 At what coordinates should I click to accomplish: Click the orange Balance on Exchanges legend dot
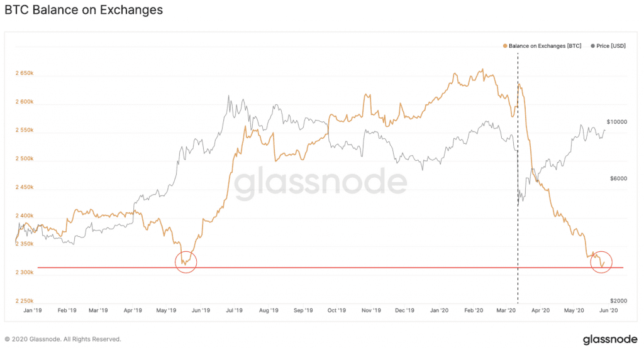506,46
